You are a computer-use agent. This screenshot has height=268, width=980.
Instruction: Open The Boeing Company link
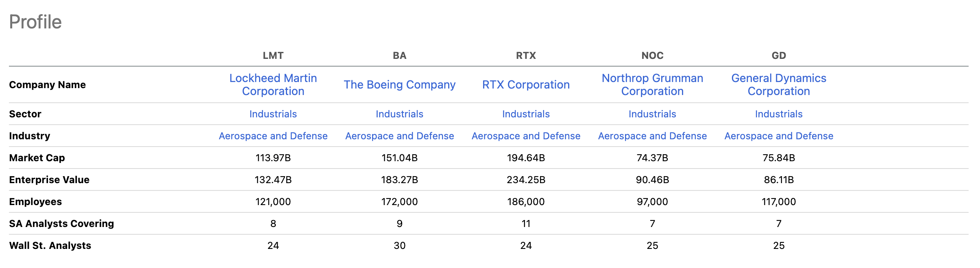coord(400,84)
